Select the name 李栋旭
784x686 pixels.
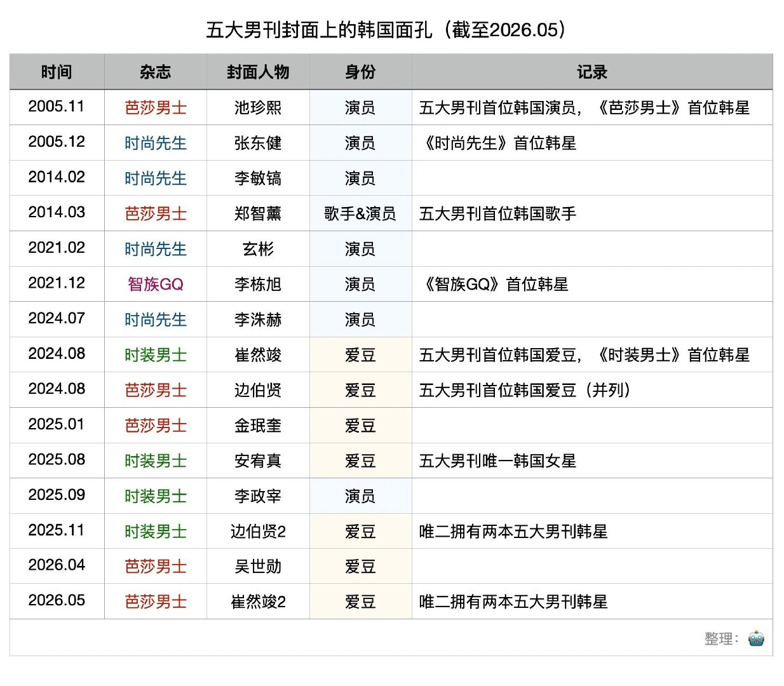pyautogui.click(x=258, y=284)
